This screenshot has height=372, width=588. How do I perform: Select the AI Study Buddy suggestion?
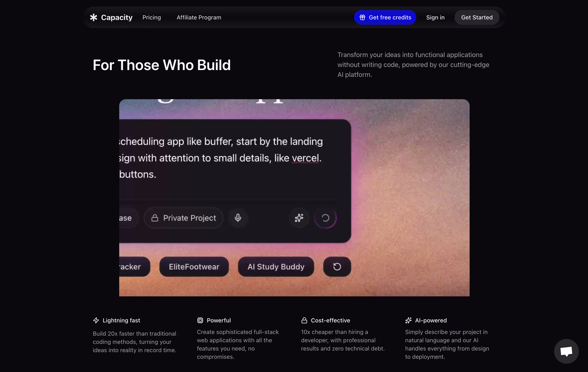(276, 266)
